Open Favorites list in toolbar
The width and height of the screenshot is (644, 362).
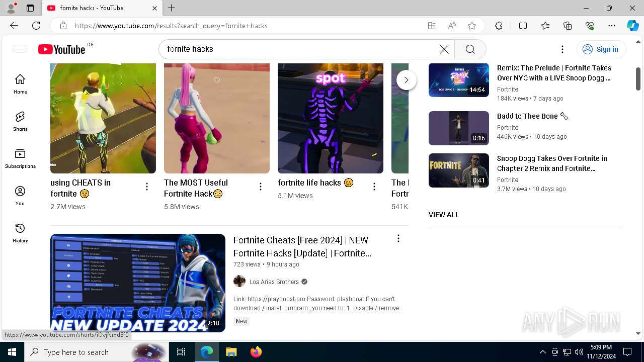click(x=545, y=26)
